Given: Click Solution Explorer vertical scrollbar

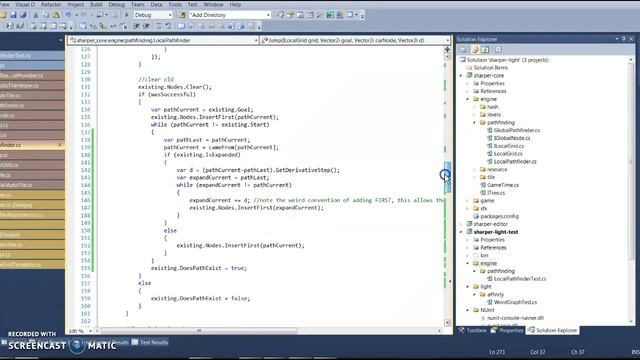Looking at the screenshot, I should 631,161.
